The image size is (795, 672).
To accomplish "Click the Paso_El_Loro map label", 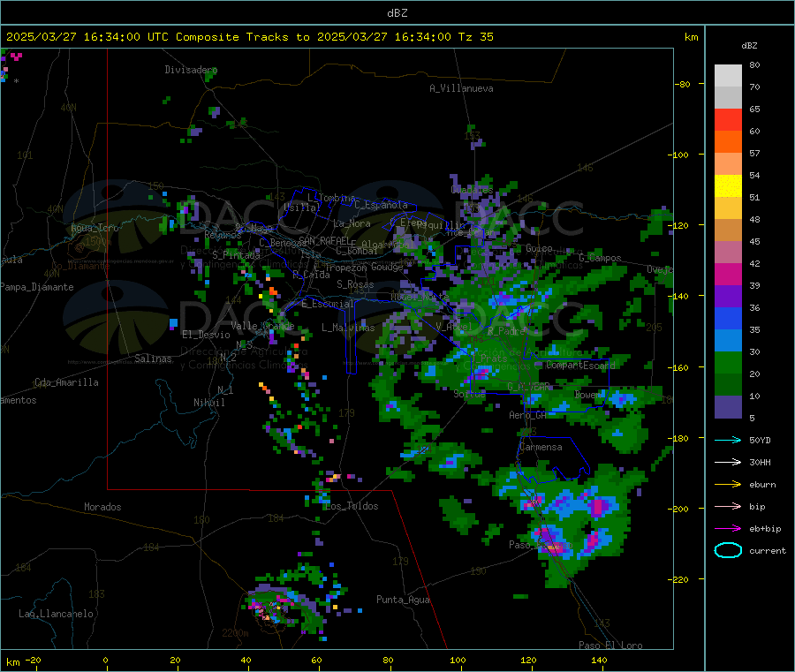I will (x=610, y=646).
